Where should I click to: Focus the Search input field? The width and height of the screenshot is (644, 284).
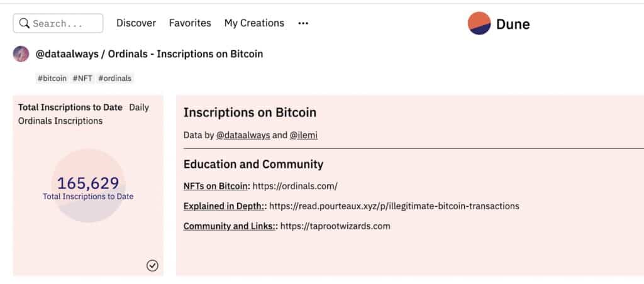tap(58, 23)
